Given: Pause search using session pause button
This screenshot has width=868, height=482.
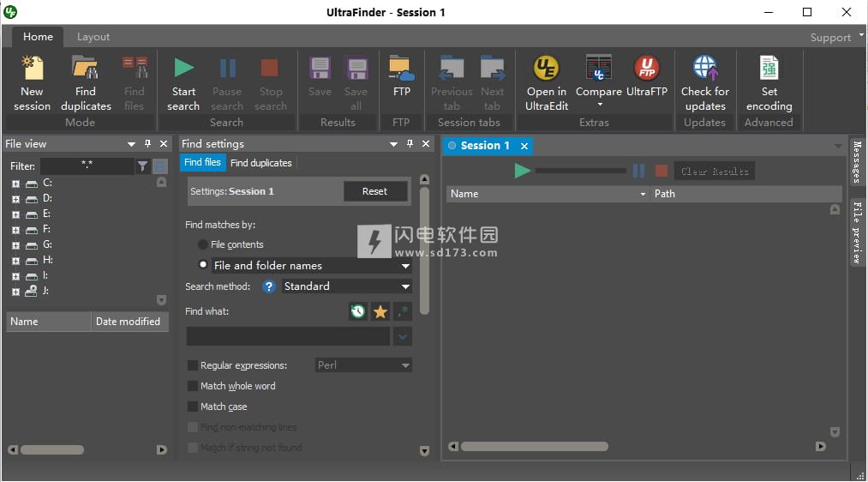Looking at the screenshot, I should (x=638, y=171).
